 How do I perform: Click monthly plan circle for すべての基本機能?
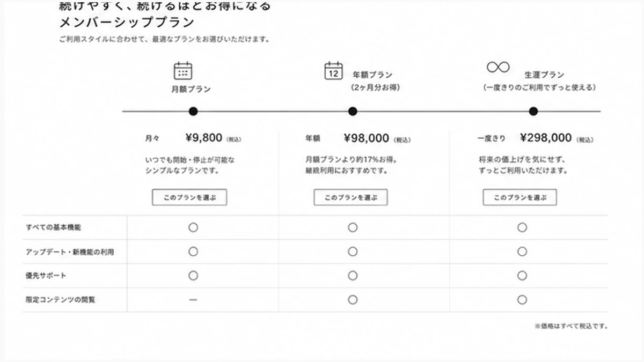tap(193, 227)
